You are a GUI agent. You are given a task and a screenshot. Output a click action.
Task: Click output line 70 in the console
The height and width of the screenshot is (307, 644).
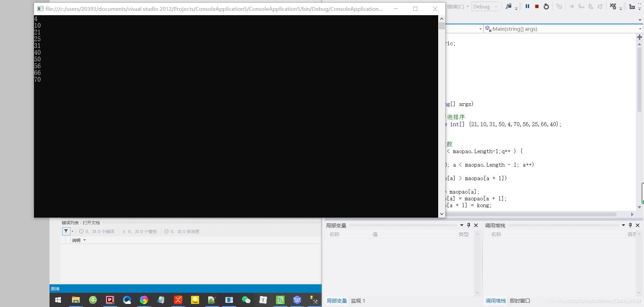[37, 79]
